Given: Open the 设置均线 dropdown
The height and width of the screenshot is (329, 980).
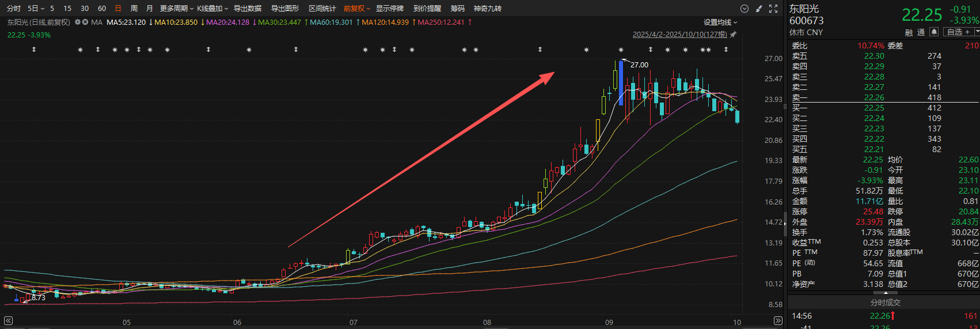Looking at the screenshot, I should (x=720, y=22).
